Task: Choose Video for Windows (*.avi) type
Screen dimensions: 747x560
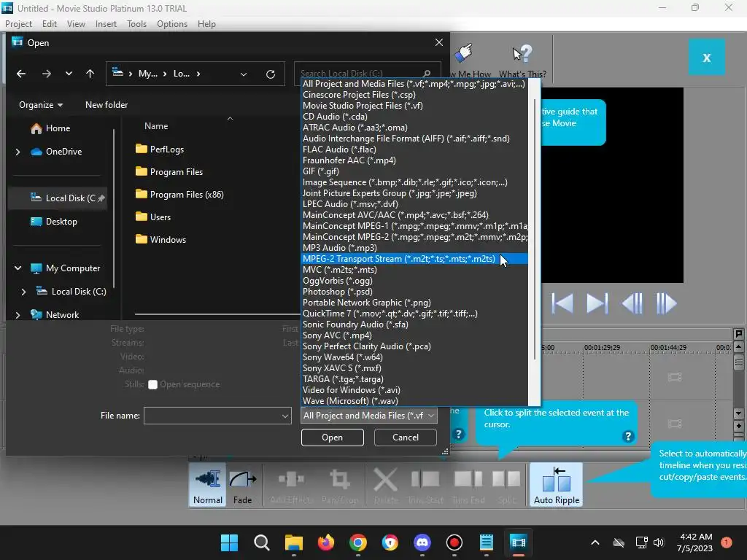Action: click(x=414, y=391)
